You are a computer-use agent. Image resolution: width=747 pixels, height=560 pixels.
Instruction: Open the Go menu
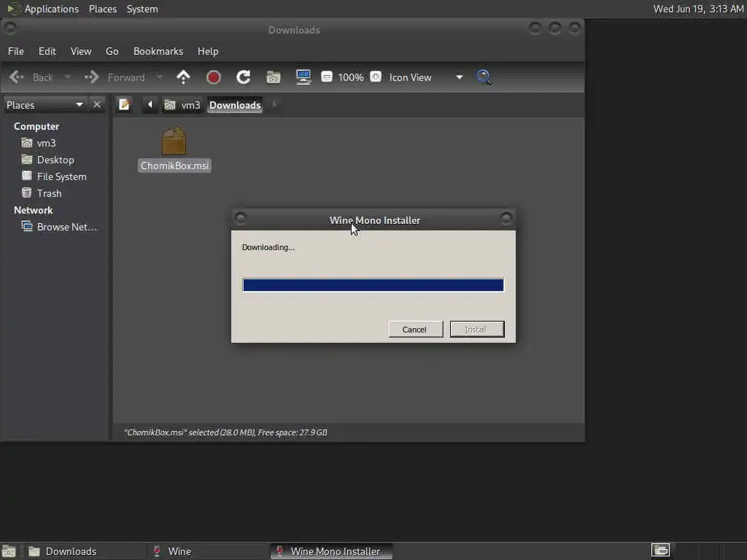pos(112,52)
